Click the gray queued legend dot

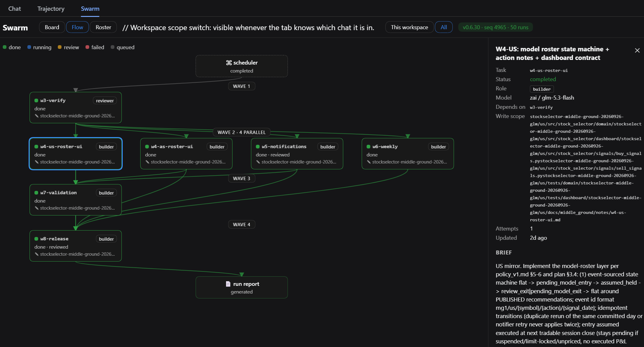[113, 47]
